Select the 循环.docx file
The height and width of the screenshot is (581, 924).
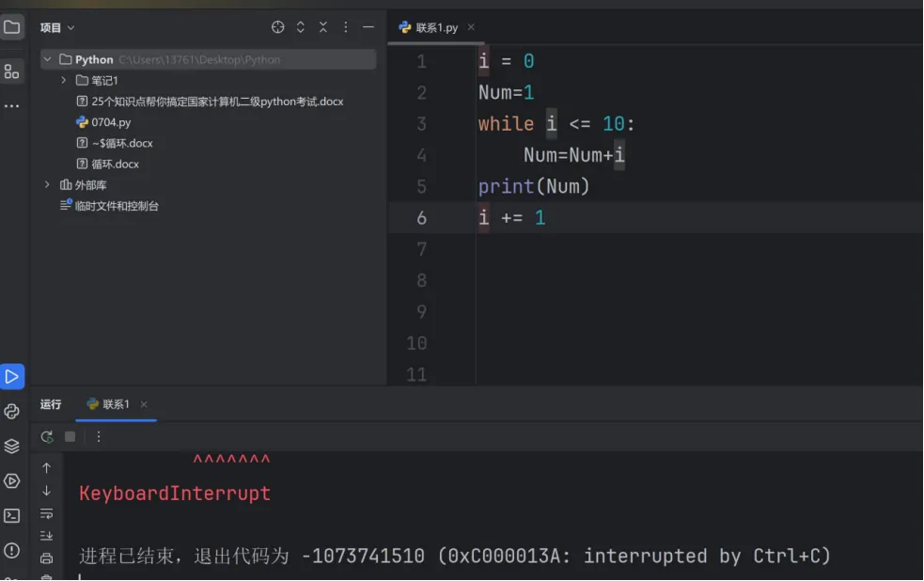click(108, 165)
